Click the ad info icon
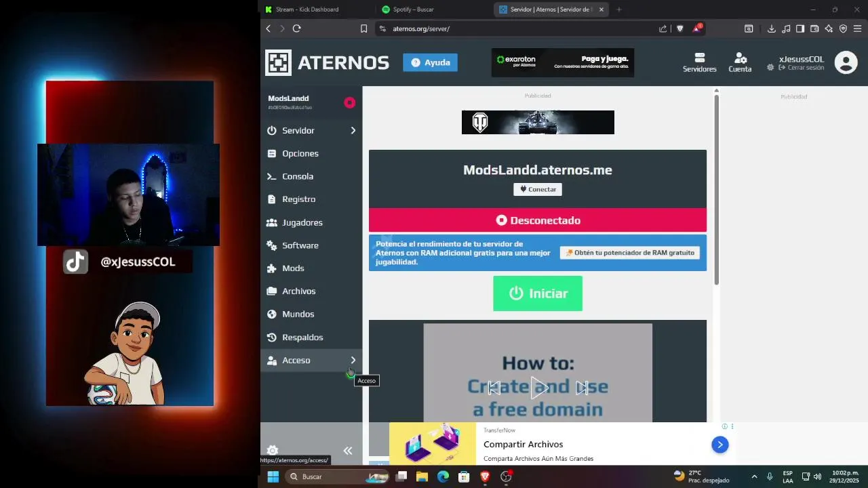 tap(724, 426)
